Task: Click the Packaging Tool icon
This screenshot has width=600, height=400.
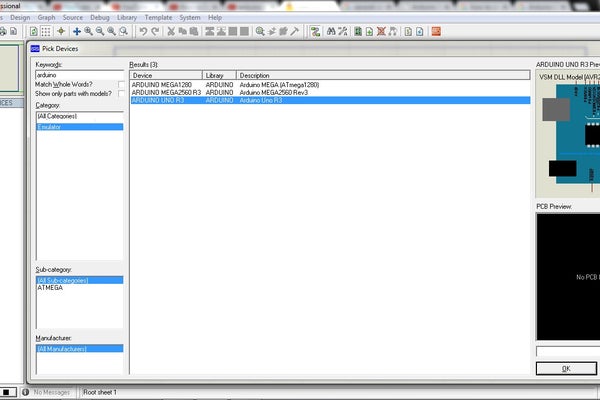Action: click(283, 31)
